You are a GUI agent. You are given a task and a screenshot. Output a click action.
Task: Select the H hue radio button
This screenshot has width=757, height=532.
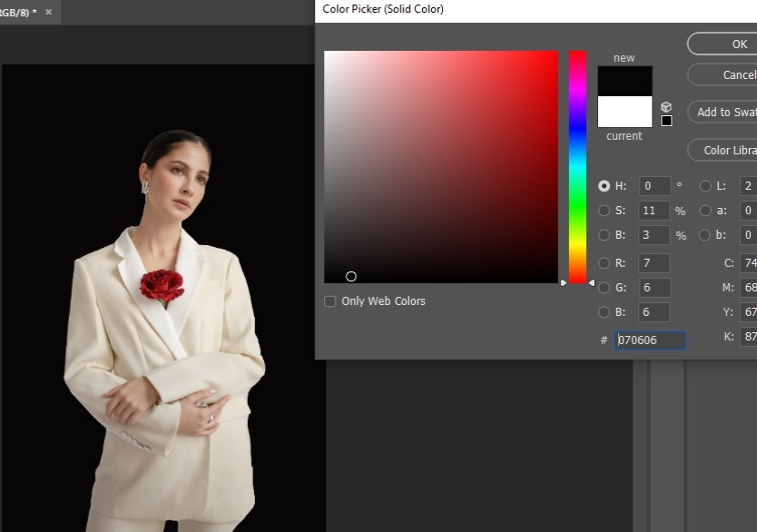click(x=605, y=186)
